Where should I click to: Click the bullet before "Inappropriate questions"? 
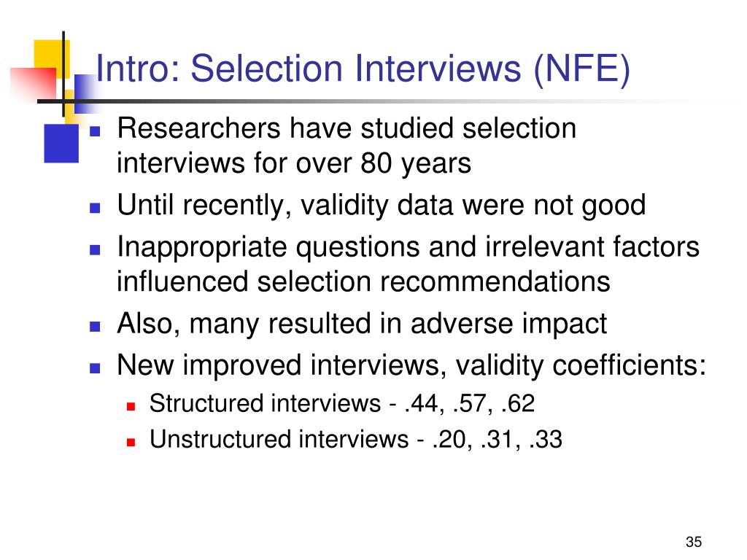tap(94, 249)
